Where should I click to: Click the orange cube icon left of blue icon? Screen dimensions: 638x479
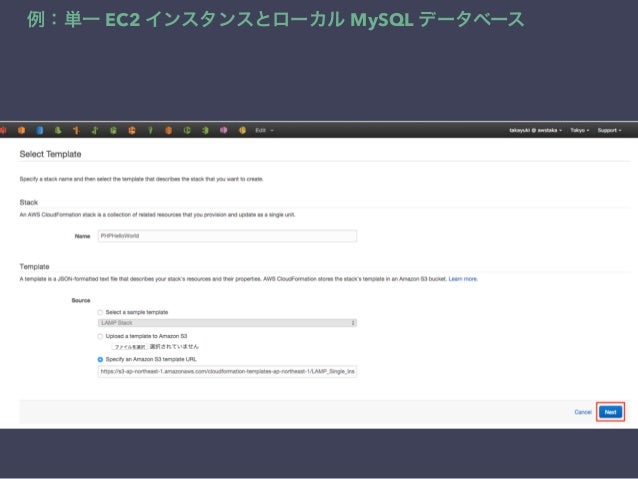pos(21,130)
